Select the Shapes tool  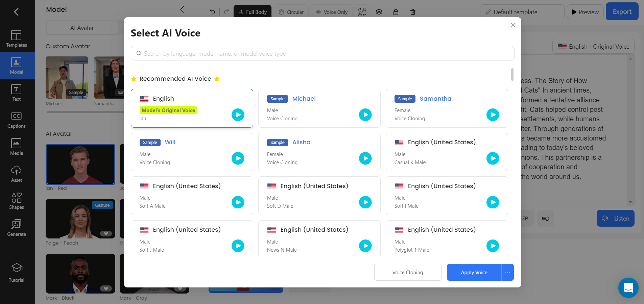17,201
